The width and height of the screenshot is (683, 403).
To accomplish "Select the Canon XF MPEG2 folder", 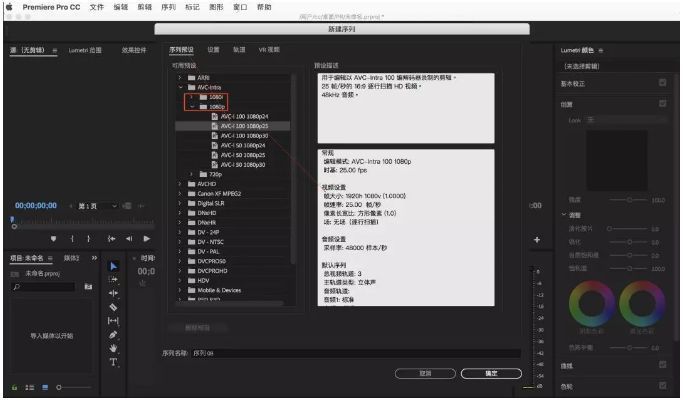I will pyautogui.click(x=219, y=193).
